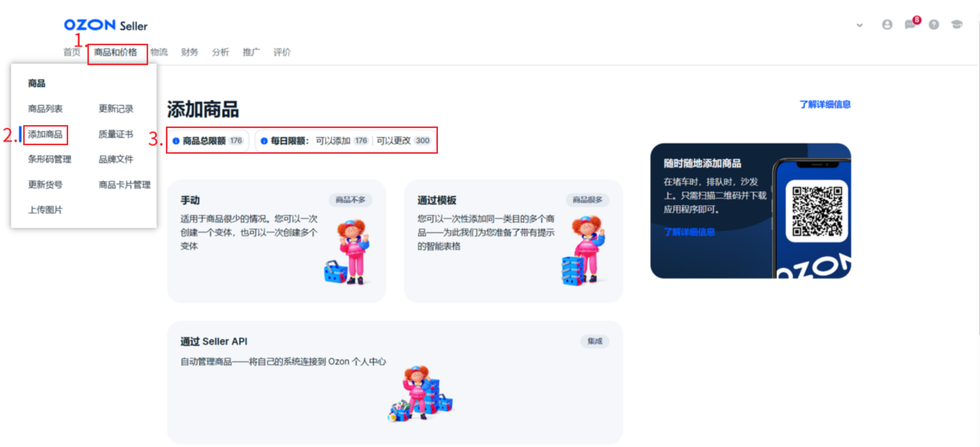980x447 pixels.
Task: Click info icon beside 商品总限额
Action: click(x=176, y=141)
